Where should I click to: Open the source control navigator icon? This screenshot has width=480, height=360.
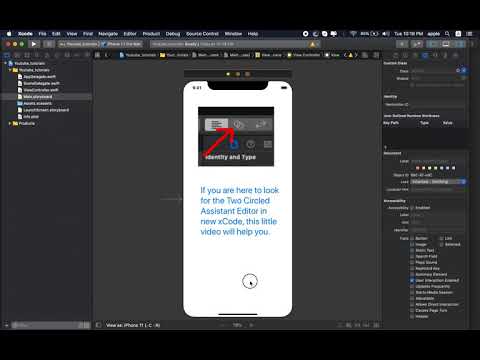pyautogui.click(x=17, y=55)
